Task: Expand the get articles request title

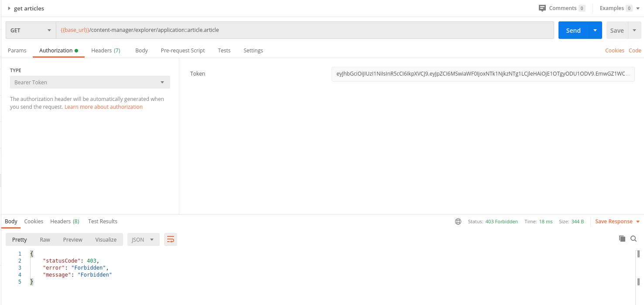Action: (x=9, y=8)
